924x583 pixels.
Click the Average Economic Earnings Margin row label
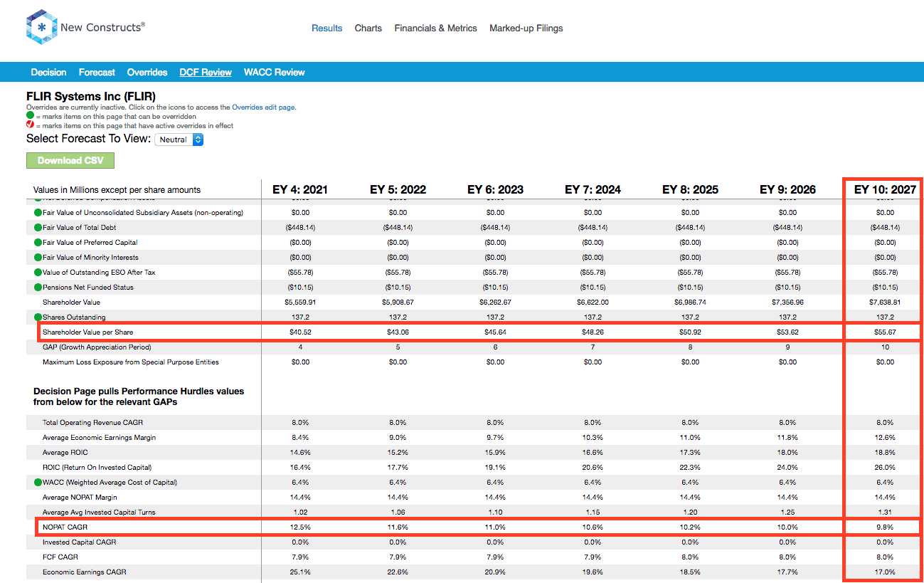(99, 438)
